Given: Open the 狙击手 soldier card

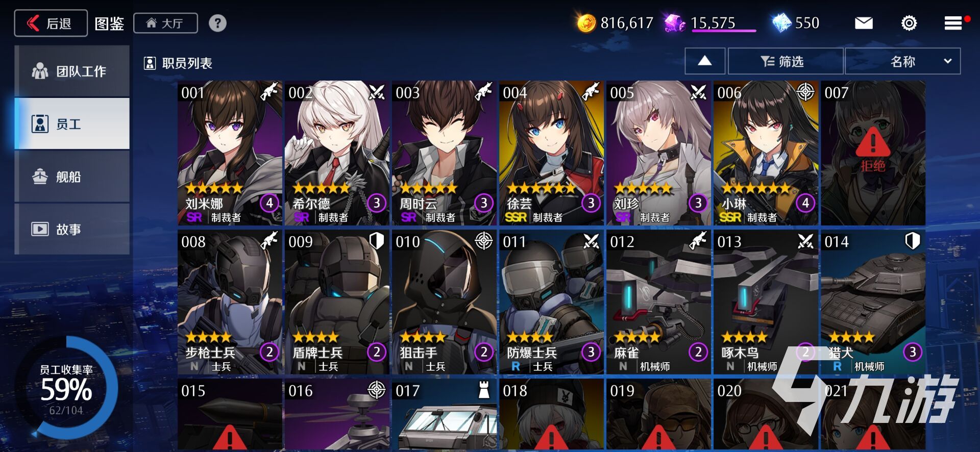Looking at the screenshot, I should coord(444,302).
